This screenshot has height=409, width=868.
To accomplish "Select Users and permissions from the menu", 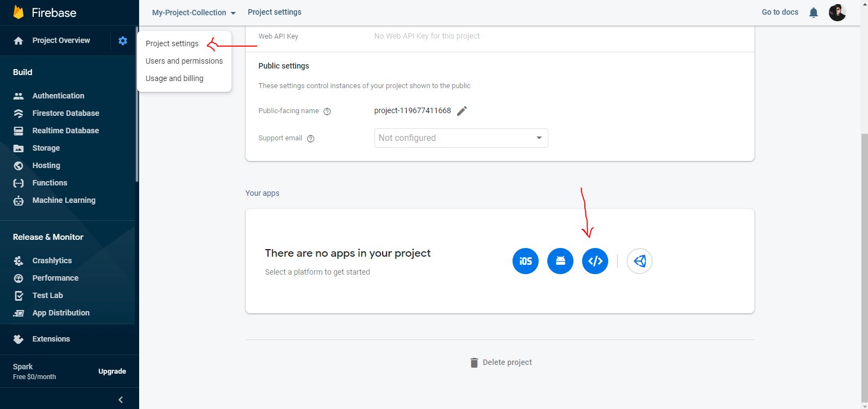I will pos(184,61).
